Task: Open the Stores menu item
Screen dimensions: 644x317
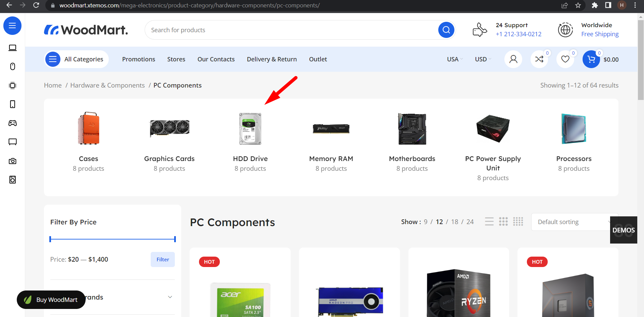Action: coord(176,59)
